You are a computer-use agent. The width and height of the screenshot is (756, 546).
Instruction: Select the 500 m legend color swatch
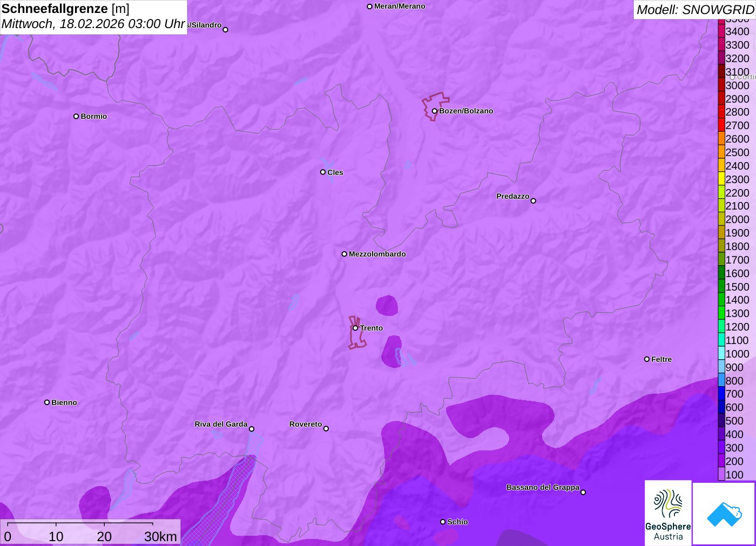coord(721,420)
